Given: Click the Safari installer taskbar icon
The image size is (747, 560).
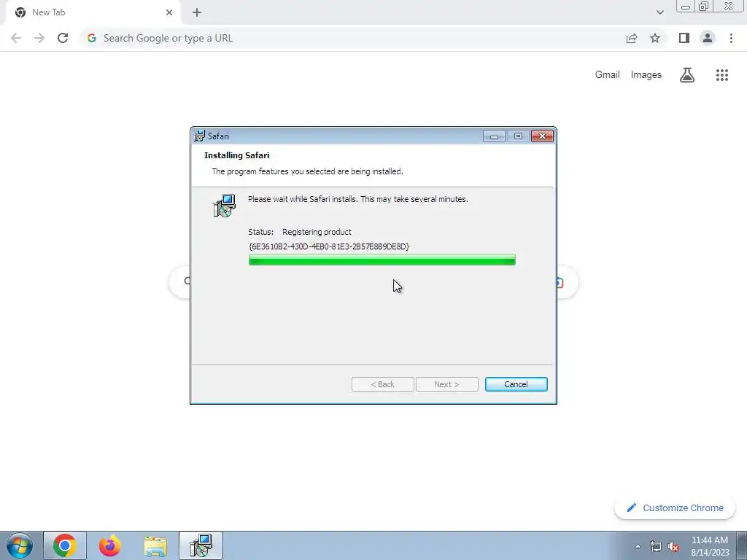Looking at the screenshot, I should (x=201, y=545).
